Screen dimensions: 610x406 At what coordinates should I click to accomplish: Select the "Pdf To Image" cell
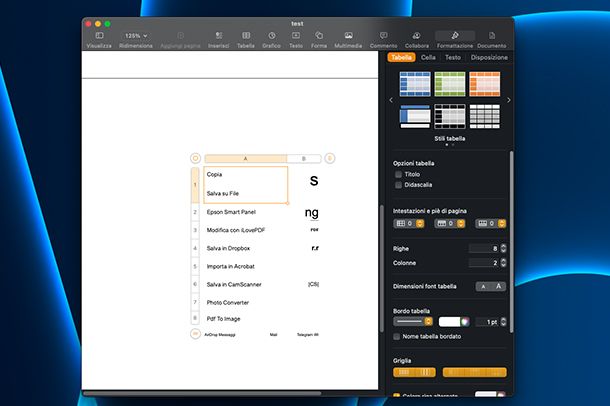point(245,319)
